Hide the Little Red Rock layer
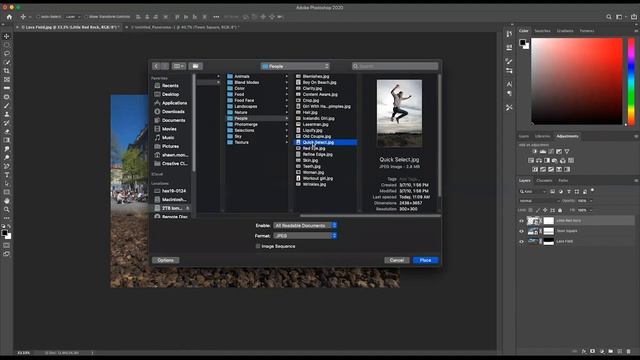640x360 pixels. coord(521,221)
